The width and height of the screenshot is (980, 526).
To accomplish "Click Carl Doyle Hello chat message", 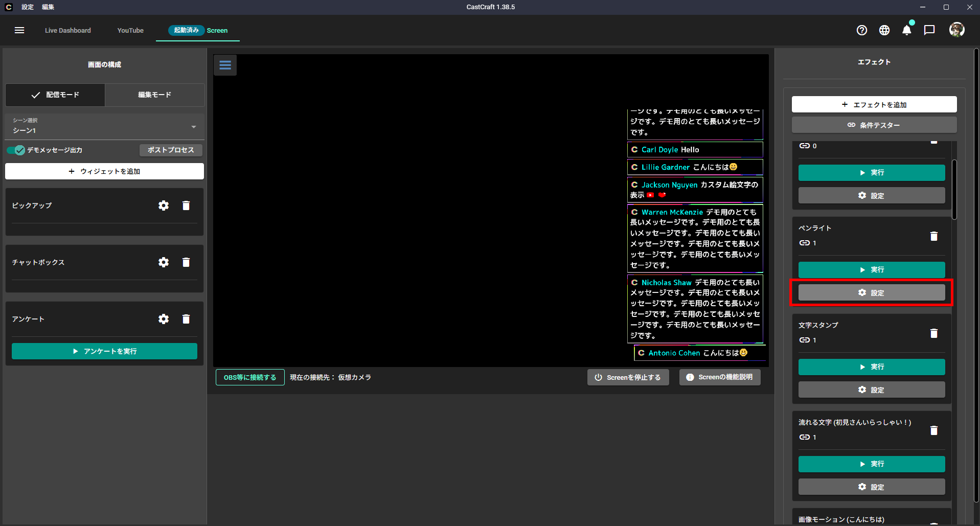I will pyautogui.click(x=695, y=150).
